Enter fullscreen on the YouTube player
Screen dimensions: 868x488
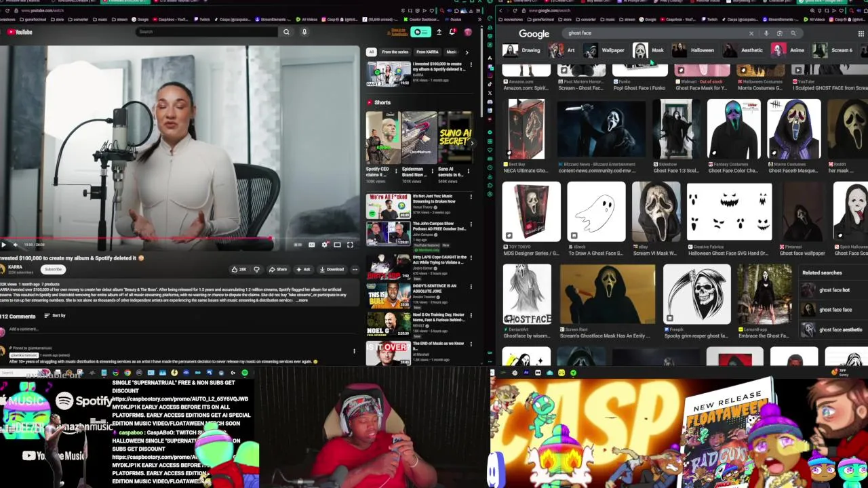coord(350,245)
